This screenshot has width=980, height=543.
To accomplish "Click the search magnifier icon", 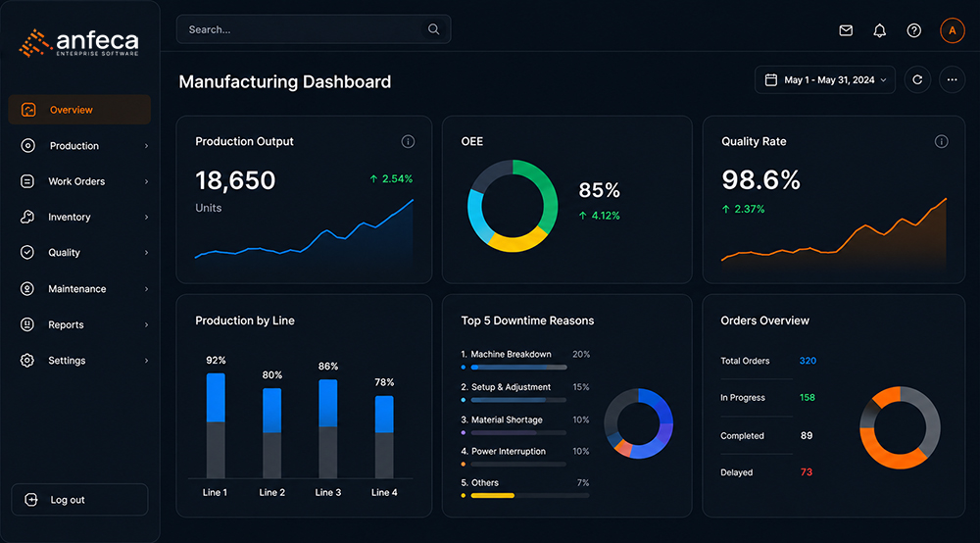I will (433, 29).
